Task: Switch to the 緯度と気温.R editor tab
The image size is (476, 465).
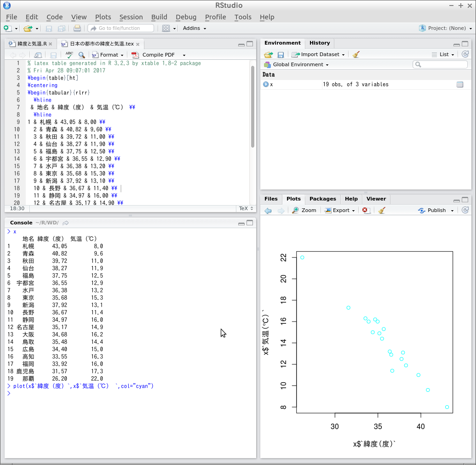Action: pos(32,44)
